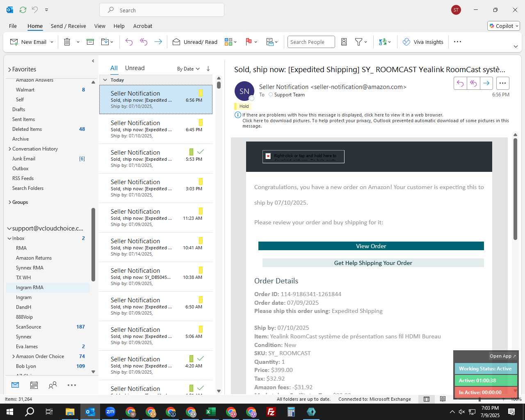
Task: Click the yellow category on 6:45 PM message
Action: pyautogui.click(x=201, y=122)
